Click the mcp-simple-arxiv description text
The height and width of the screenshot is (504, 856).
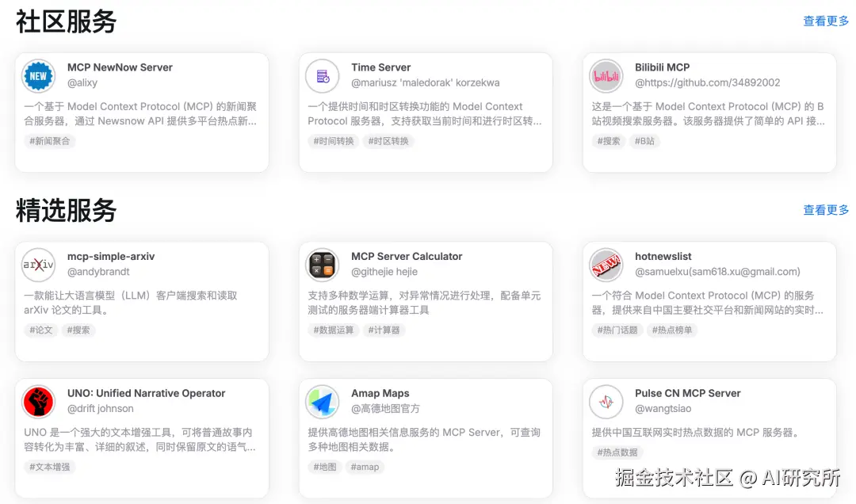pos(131,303)
